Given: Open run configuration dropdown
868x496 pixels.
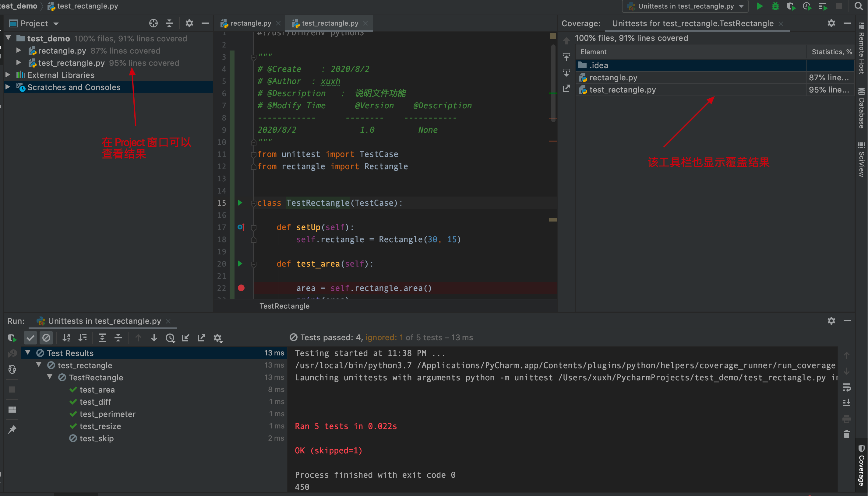Looking at the screenshot, I should [685, 6].
